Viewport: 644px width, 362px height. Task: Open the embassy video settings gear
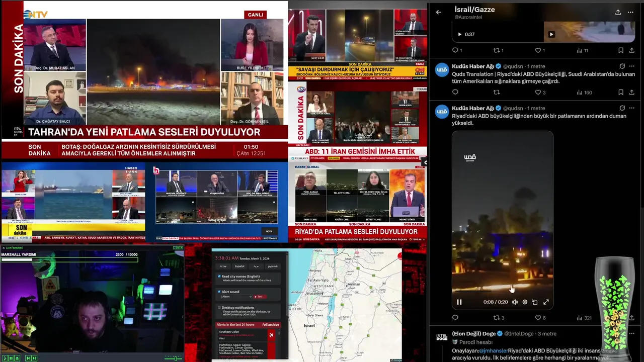(x=525, y=302)
